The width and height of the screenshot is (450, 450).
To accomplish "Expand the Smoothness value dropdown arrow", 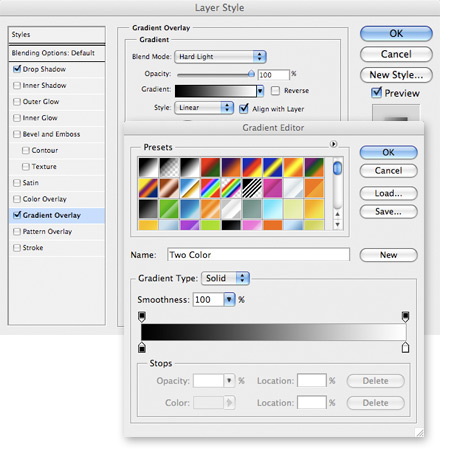I will [229, 299].
